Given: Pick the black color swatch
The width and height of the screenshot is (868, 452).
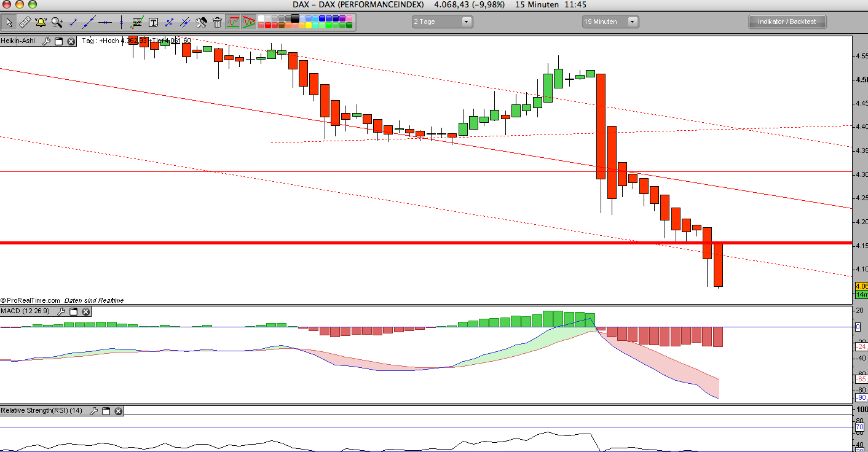Looking at the screenshot, I should pyautogui.click(x=294, y=18).
